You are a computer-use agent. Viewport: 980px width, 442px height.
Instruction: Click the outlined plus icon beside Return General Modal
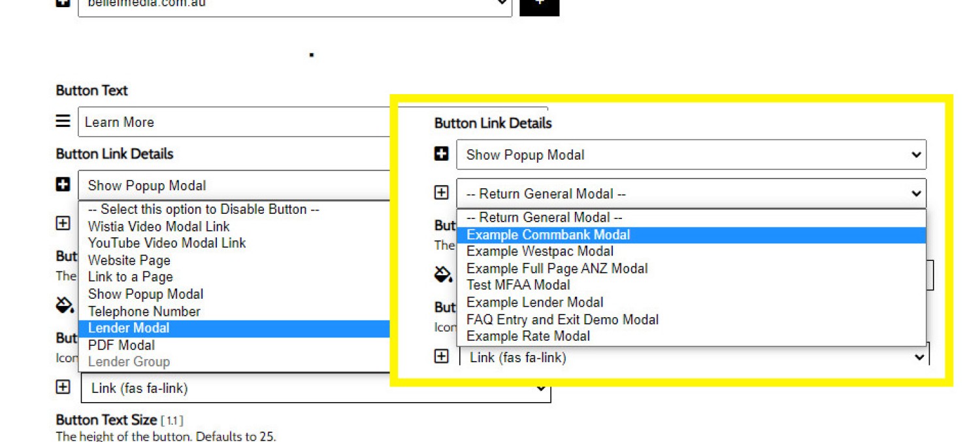(442, 193)
